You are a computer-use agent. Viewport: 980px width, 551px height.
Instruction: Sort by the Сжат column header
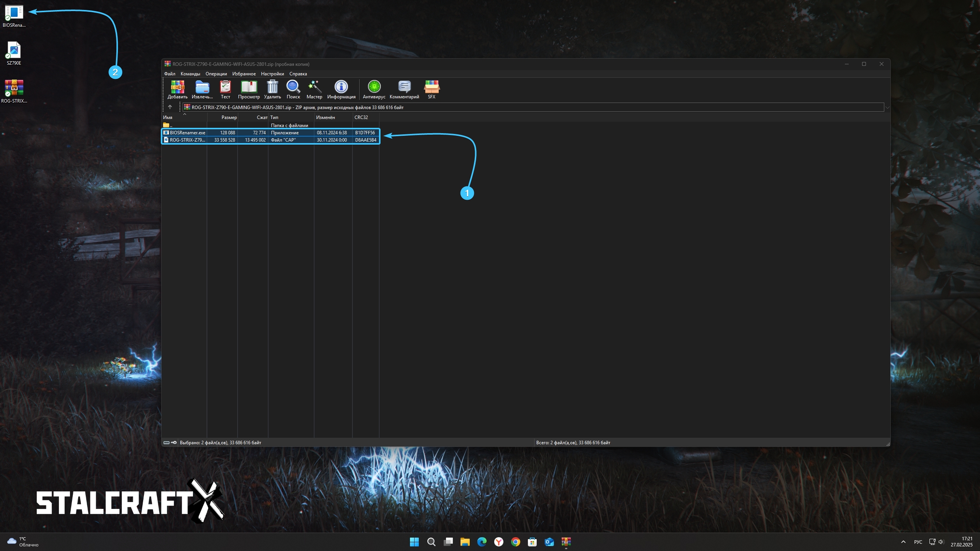[253, 117]
